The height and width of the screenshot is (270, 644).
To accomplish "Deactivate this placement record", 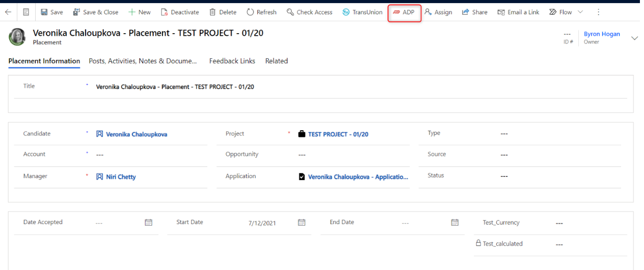I will pyautogui.click(x=179, y=12).
